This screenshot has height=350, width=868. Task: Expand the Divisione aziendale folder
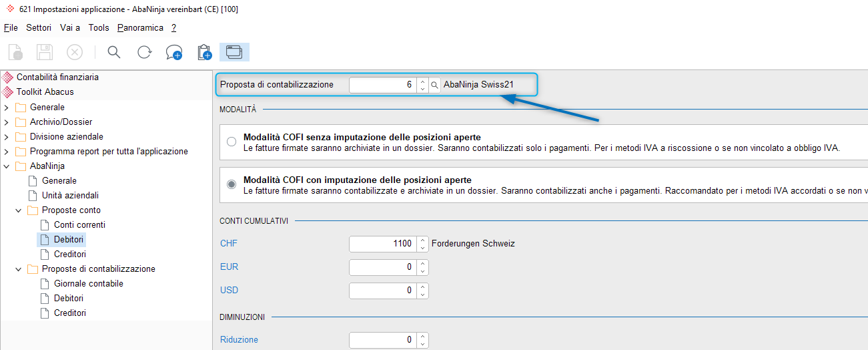point(7,137)
